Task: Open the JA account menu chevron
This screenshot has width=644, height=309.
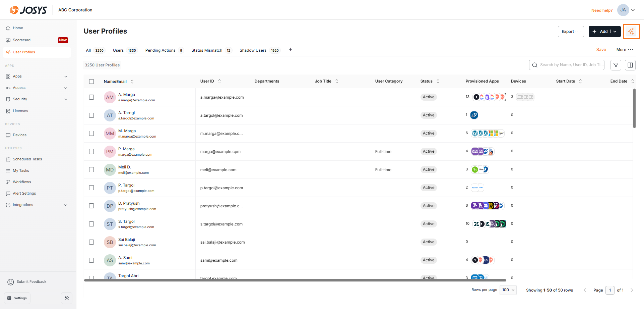Action: [x=633, y=10]
